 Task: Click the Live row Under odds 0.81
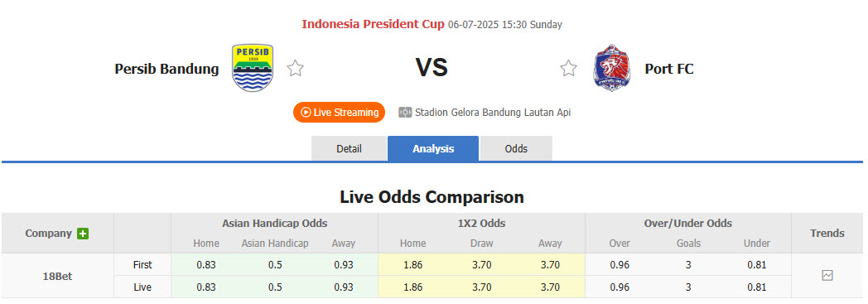pyautogui.click(x=757, y=287)
